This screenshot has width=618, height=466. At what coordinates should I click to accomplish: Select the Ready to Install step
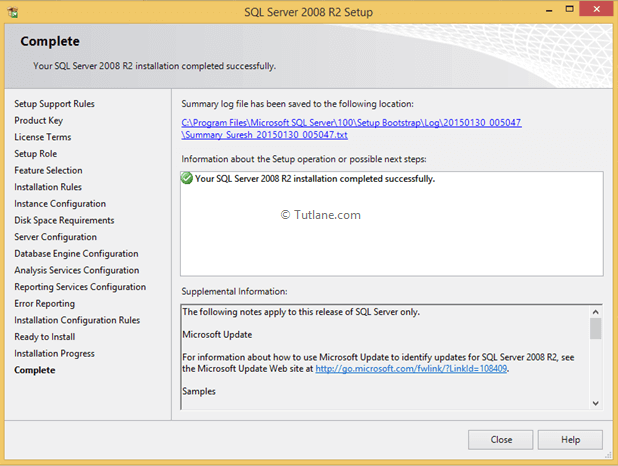[45, 337]
